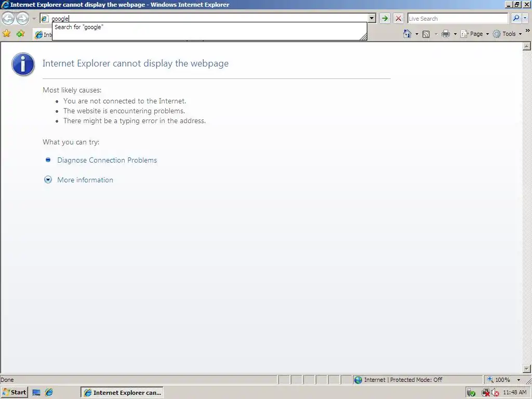Open the search provider options dropdown
The height and width of the screenshot is (399, 532).
525,18
